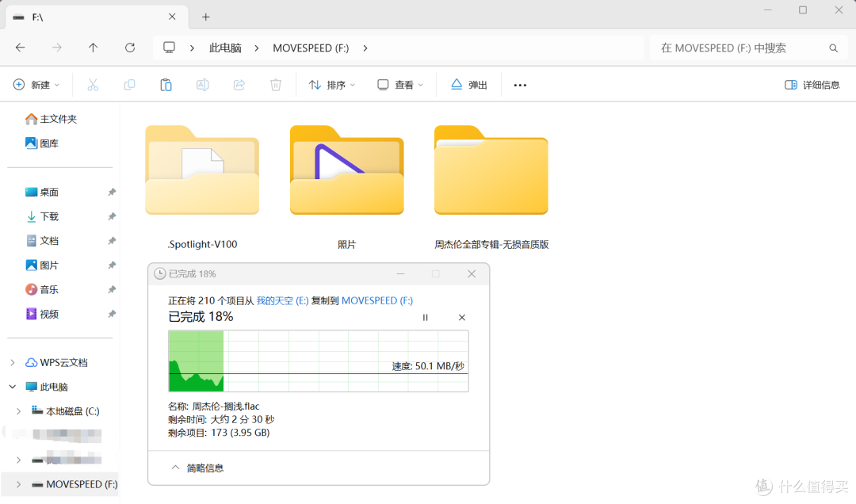Click the 我的天空 (E:) source link
The image size is (856, 504).
pyautogui.click(x=282, y=301)
